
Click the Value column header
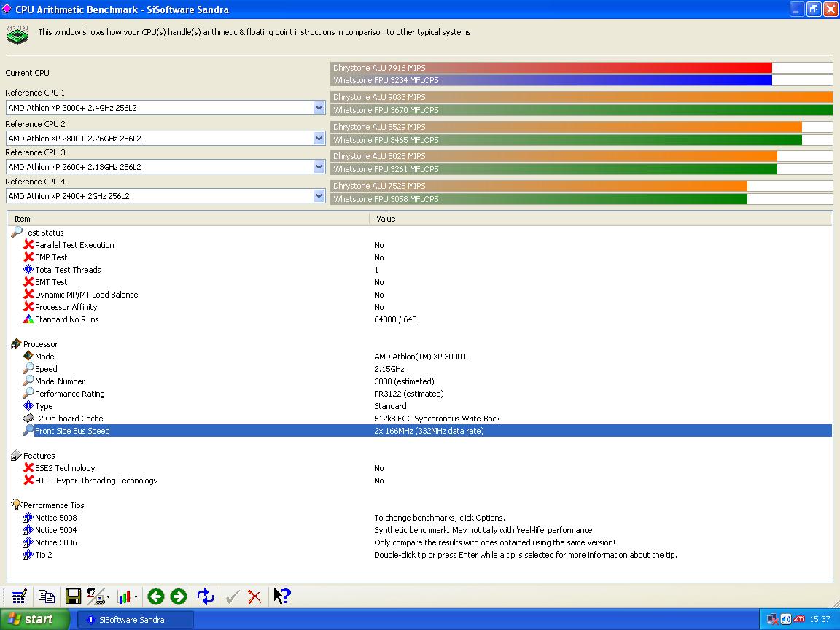coord(601,219)
